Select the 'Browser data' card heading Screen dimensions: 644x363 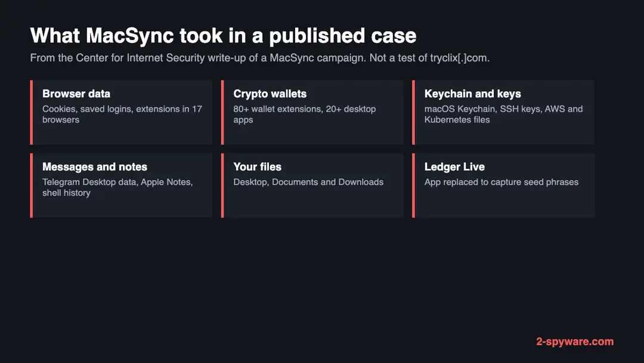(x=76, y=94)
